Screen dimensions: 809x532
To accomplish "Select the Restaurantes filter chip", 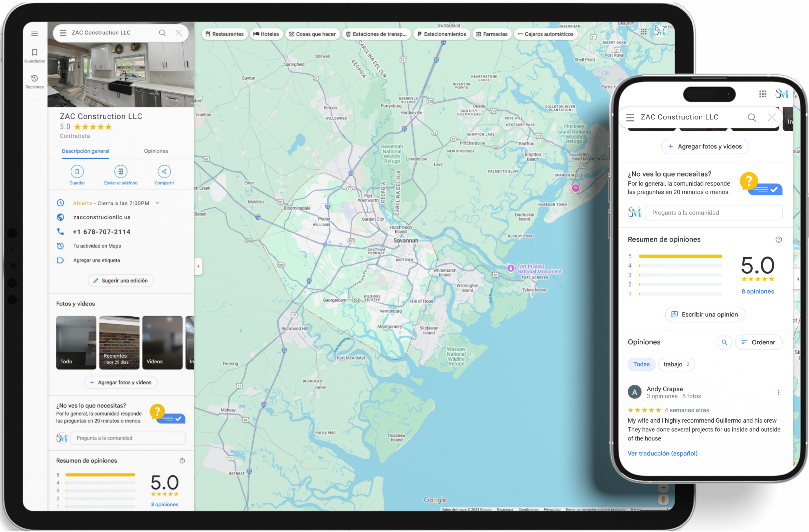I will [x=225, y=34].
